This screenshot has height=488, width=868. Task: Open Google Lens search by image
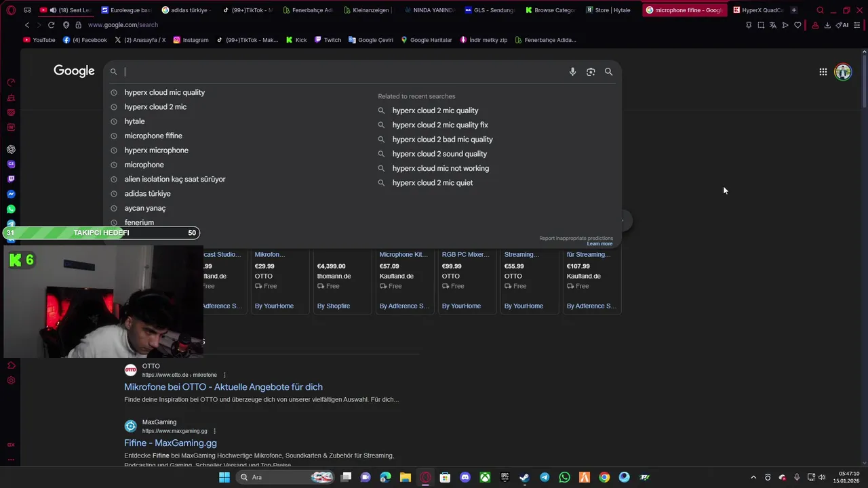[591, 72]
